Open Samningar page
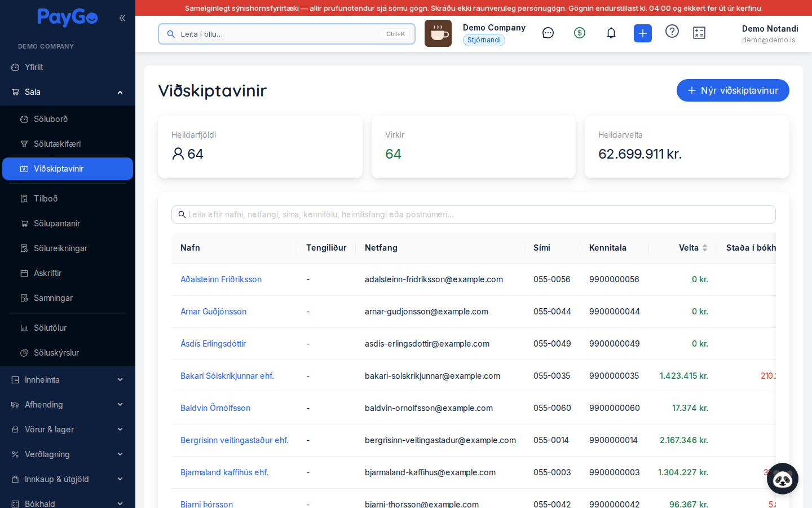The image size is (812, 508). [68, 298]
